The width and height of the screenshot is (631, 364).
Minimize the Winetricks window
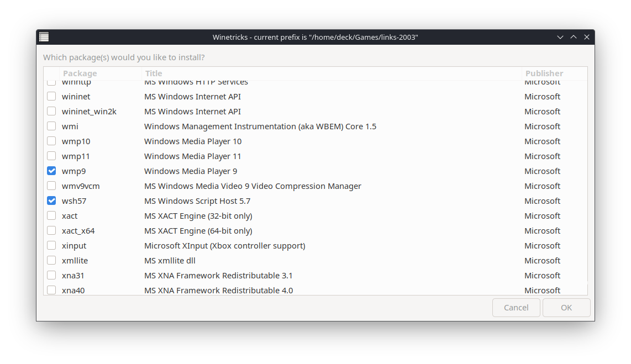coord(560,37)
